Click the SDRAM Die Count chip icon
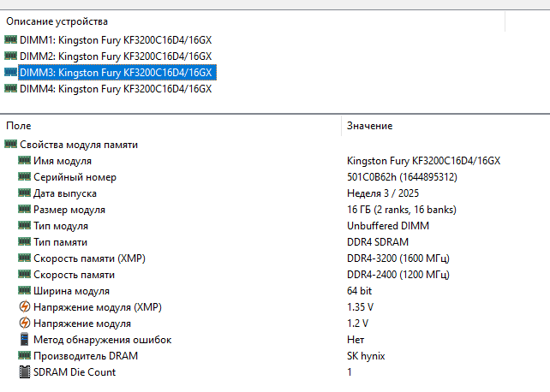 [x=24, y=372]
